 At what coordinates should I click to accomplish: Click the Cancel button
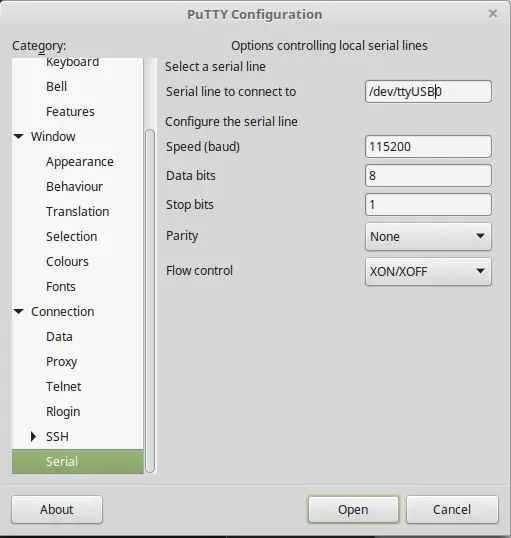(x=452, y=510)
